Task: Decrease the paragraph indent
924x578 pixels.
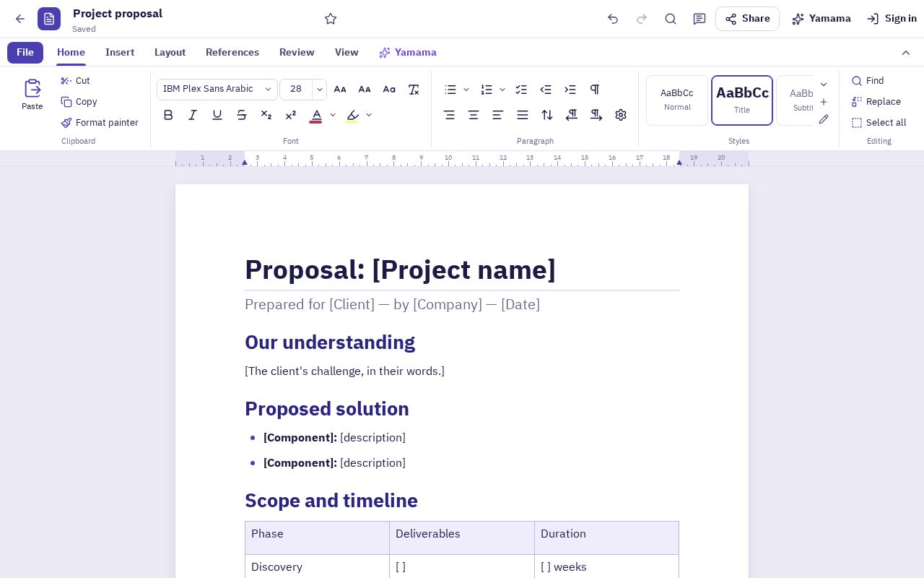Action: [546, 90]
